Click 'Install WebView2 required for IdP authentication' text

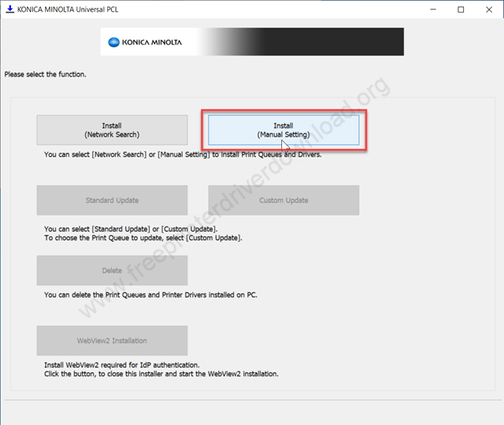[x=122, y=365]
